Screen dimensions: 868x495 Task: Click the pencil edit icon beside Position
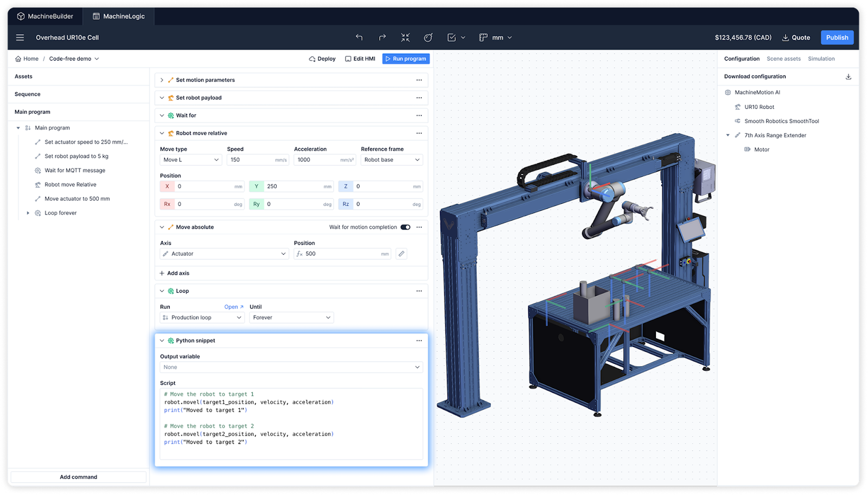tap(401, 254)
